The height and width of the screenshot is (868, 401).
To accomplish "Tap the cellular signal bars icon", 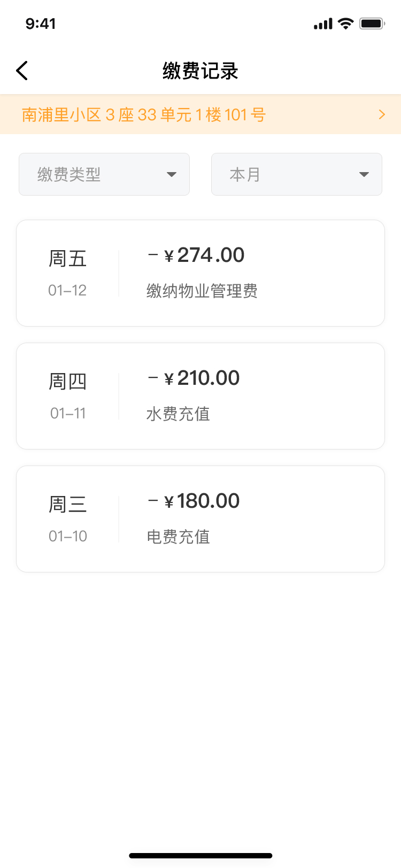I will (x=323, y=24).
